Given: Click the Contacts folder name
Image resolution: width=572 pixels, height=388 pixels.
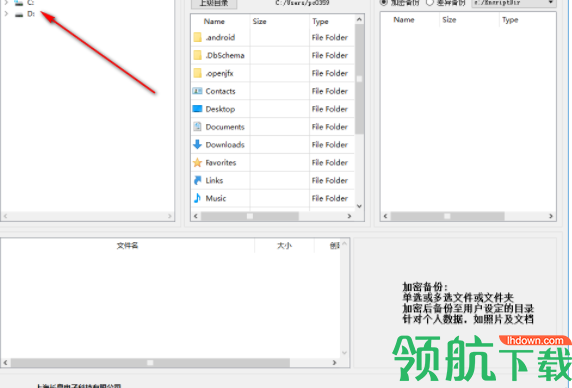Looking at the screenshot, I should coord(220,91).
